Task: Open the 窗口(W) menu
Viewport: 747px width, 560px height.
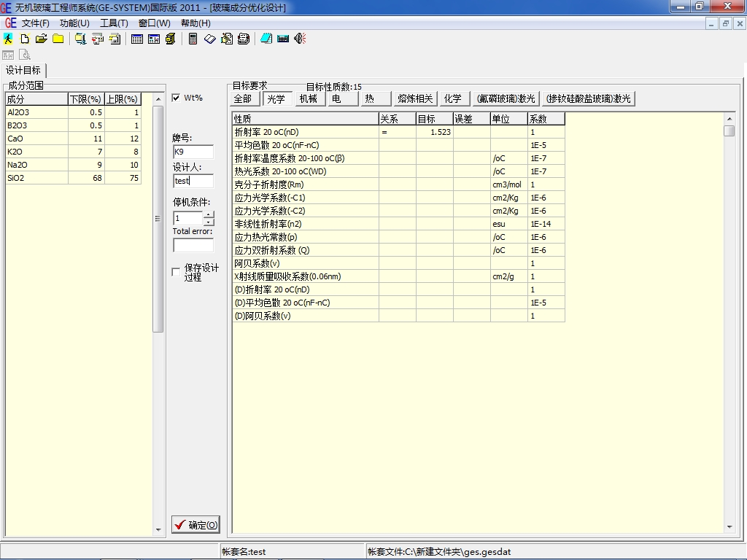Action: [155, 23]
